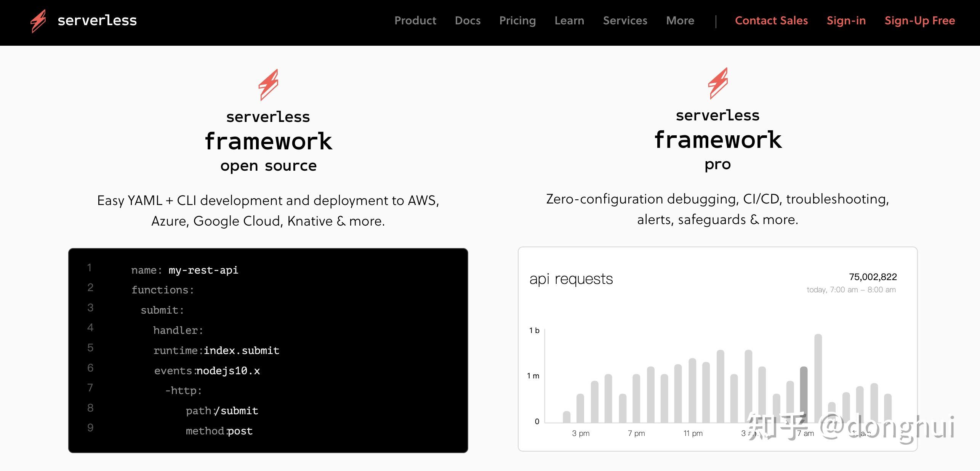Click the serverless label above framework open source
980x471 pixels.
coord(269,117)
